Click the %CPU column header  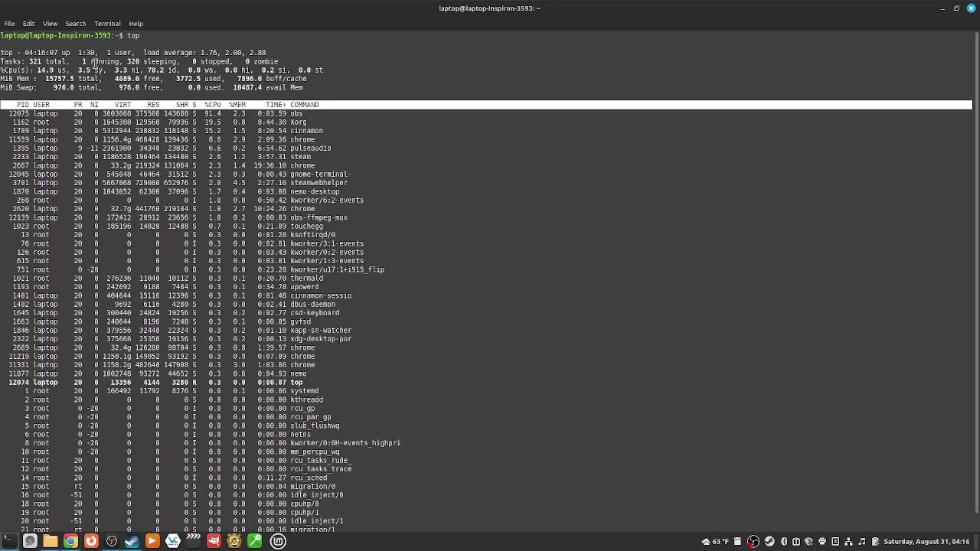pos(212,105)
